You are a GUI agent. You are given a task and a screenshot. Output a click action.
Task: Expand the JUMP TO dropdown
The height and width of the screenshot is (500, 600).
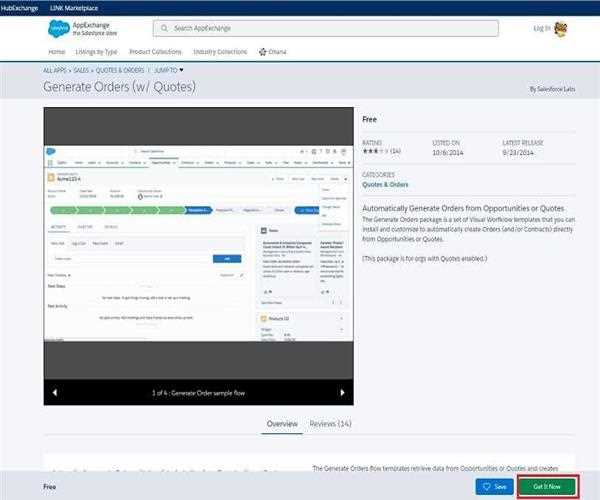(x=169, y=70)
